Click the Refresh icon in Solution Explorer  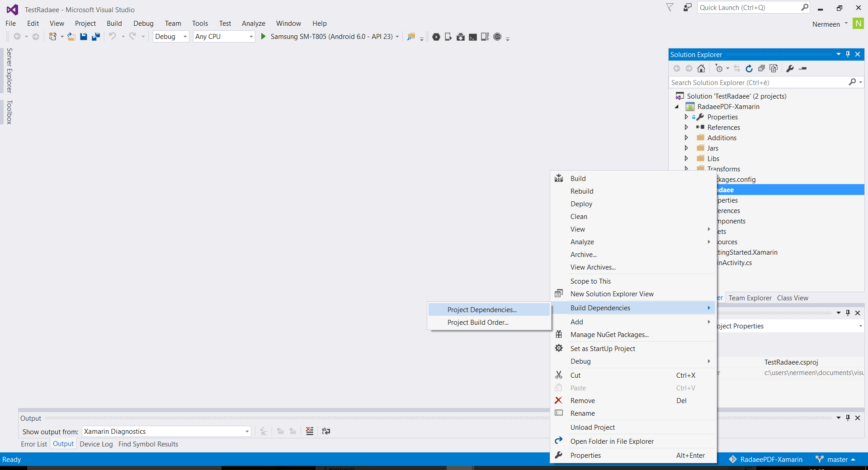[749, 68]
